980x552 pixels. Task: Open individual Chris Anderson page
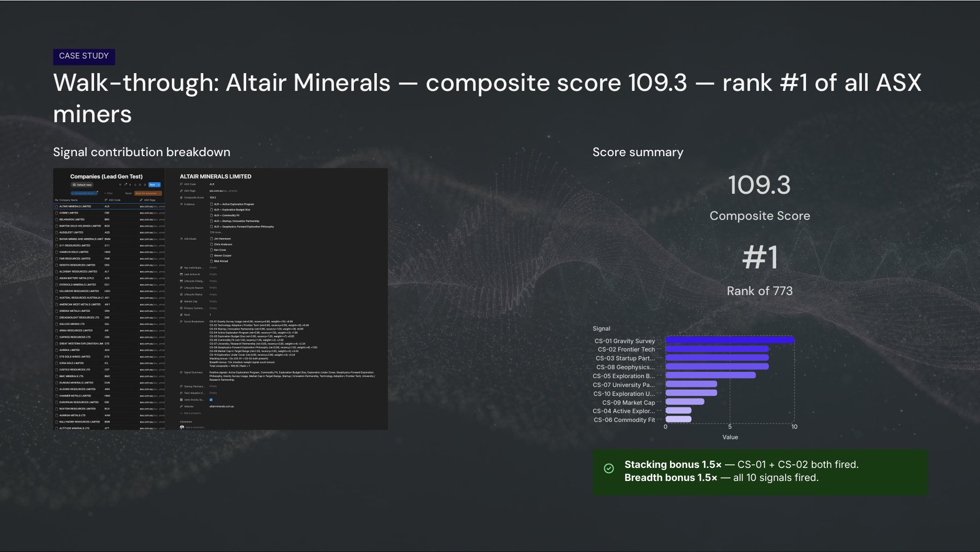click(221, 244)
